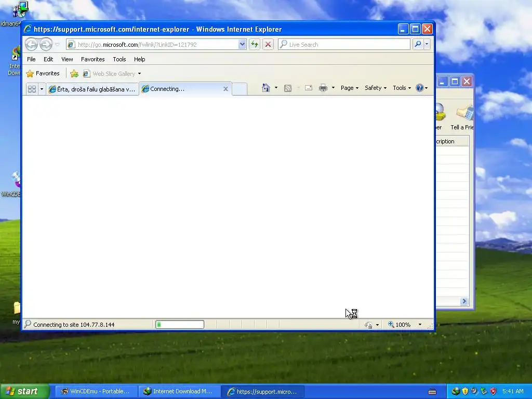
Task: Expand the Web Slice Gallery dropdown arrow
Action: point(139,74)
